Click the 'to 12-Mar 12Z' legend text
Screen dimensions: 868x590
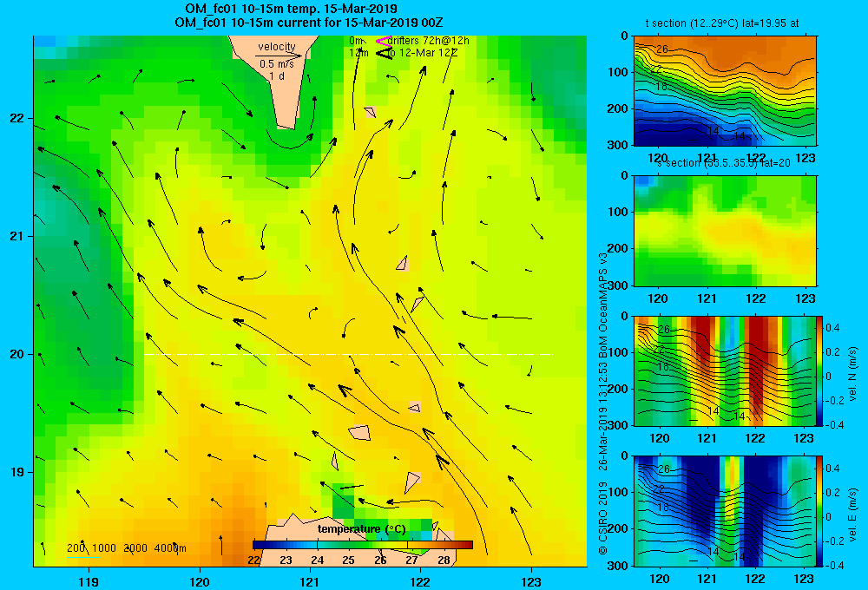click(x=422, y=53)
